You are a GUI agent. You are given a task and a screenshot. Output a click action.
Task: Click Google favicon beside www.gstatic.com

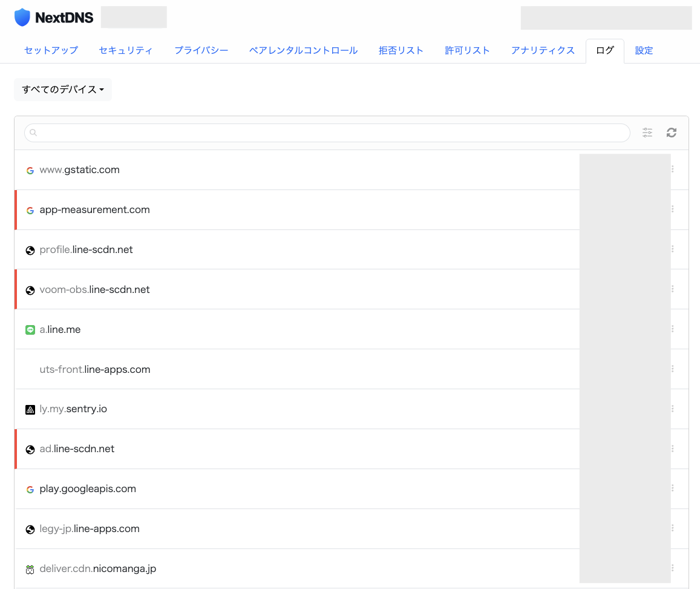(x=30, y=171)
